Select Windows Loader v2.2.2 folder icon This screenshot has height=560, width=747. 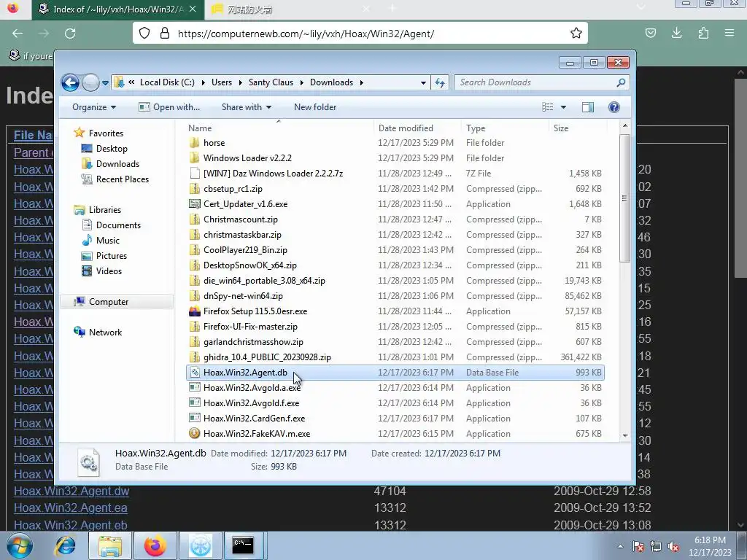194,158
